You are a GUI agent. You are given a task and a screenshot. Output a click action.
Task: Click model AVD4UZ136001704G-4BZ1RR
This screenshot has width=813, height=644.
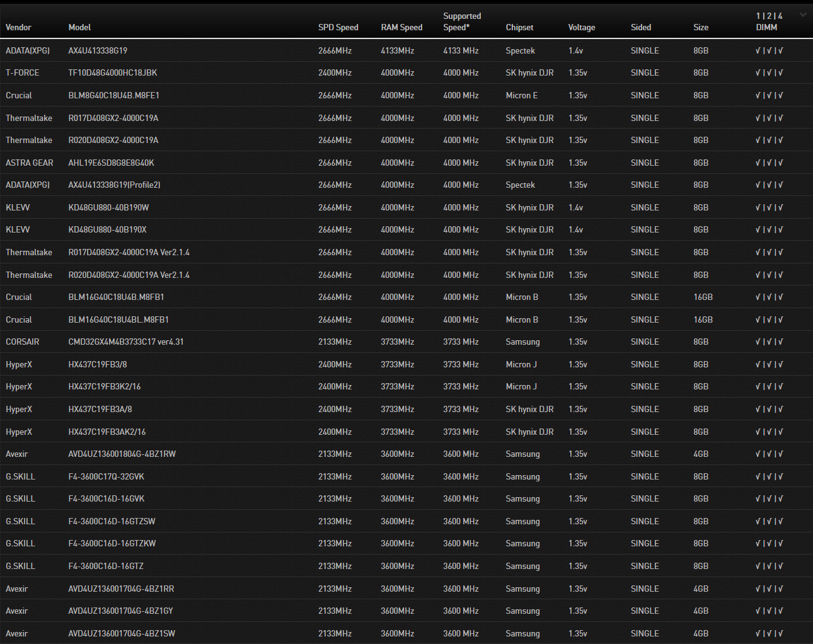[x=122, y=589]
